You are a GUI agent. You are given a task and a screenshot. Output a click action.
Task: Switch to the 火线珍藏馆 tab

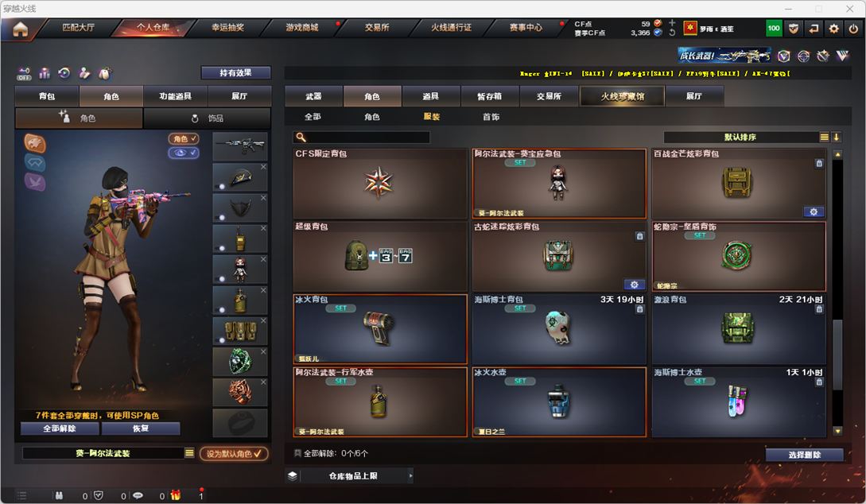pyautogui.click(x=622, y=96)
